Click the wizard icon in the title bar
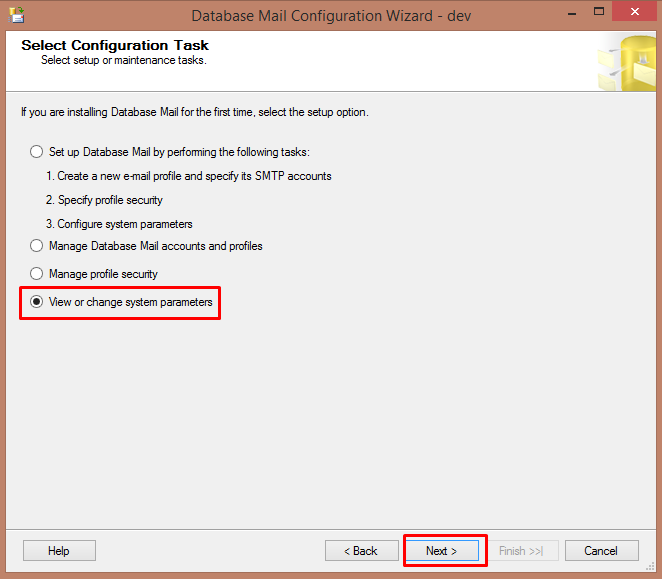Image resolution: width=662 pixels, height=579 pixels. pos(17,15)
